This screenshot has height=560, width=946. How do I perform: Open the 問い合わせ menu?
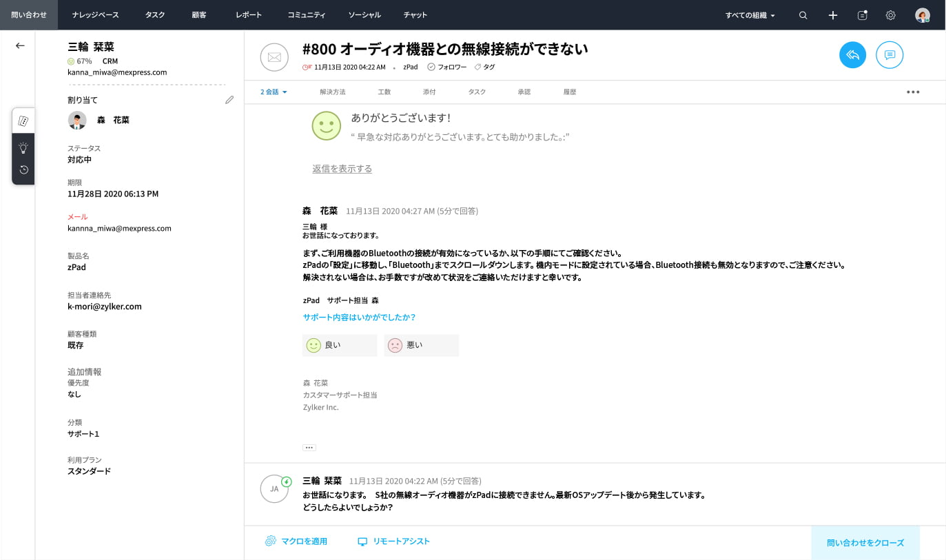click(x=29, y=14)
